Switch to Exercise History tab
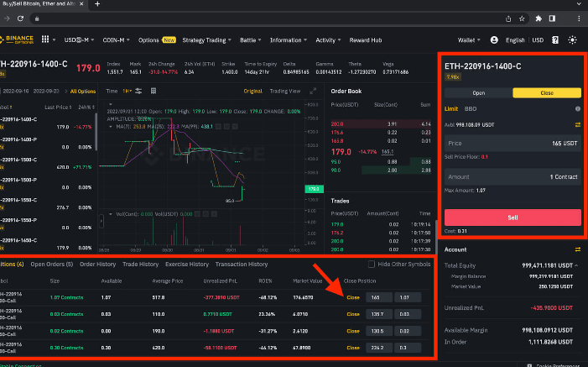 pos(187,264)
